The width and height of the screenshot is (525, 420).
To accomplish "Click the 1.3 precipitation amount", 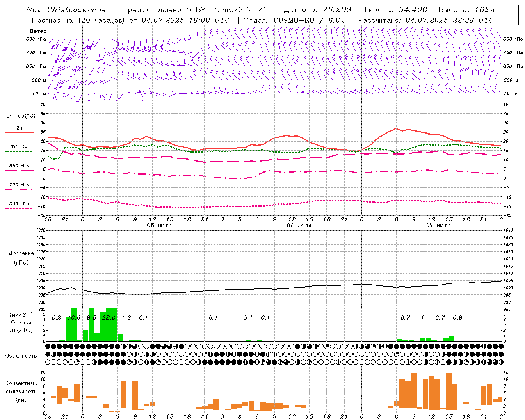I will pos(126,318).
